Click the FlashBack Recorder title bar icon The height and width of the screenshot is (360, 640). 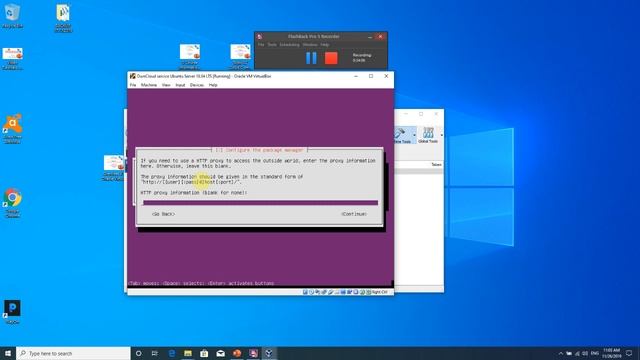(x=260, y=37)
